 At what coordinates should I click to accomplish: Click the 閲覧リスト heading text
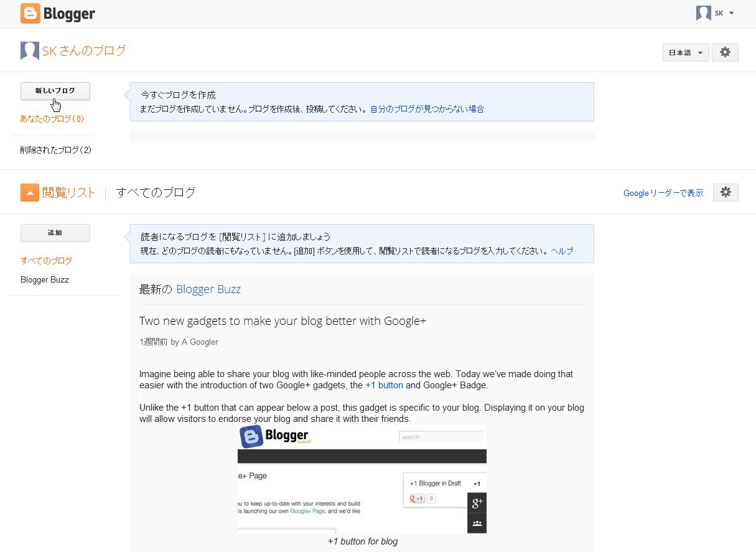[69, 193]
